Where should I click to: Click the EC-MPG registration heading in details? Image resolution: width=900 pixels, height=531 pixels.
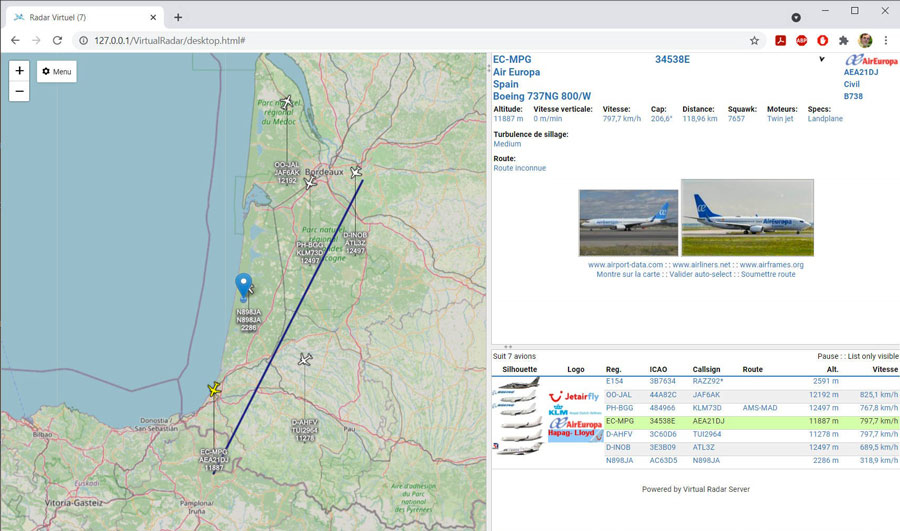(x=512, y=59)
